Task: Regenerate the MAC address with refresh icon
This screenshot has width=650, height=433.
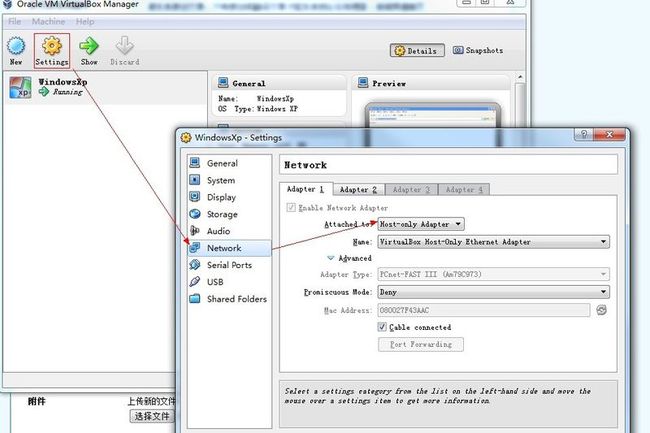Action: tap(601, 310)
